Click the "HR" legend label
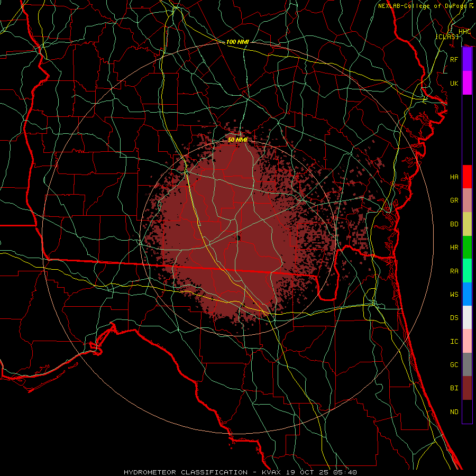The height and width of the screenshot is (476, 476). 454,248
